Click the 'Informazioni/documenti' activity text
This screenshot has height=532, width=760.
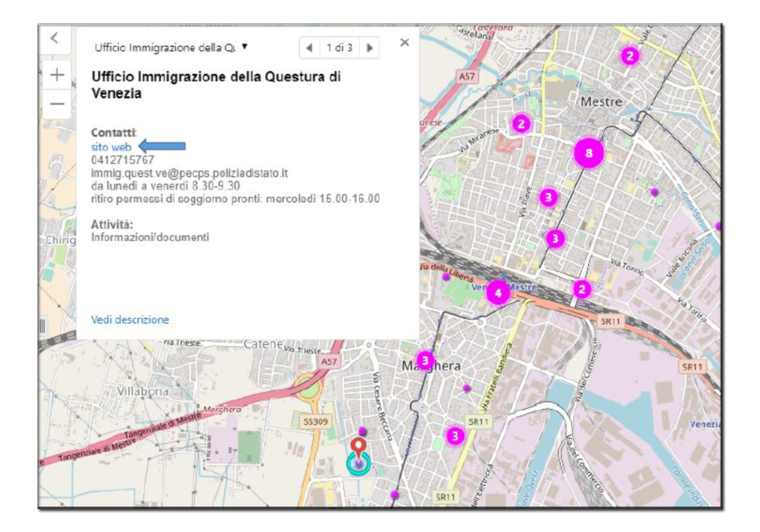150,237
